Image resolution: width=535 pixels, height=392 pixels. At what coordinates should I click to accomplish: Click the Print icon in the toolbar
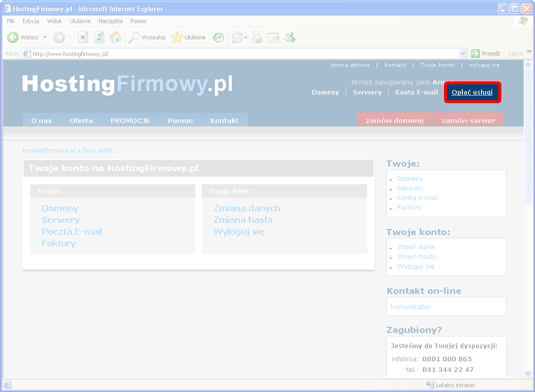pyautogui.click(x=257, y=37)
